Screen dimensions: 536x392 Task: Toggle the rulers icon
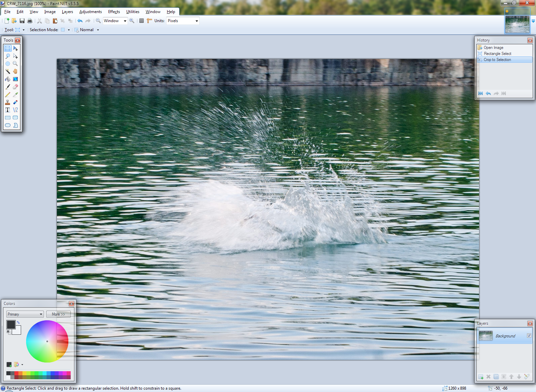(x=149, y=21)
